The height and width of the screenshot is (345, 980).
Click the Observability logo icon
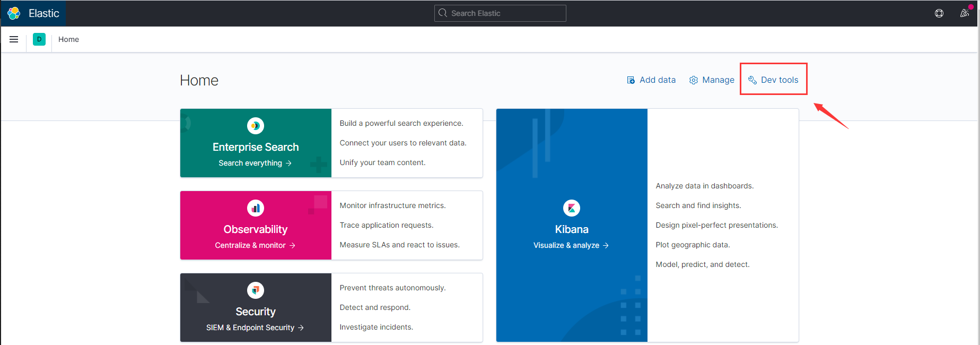256,208
